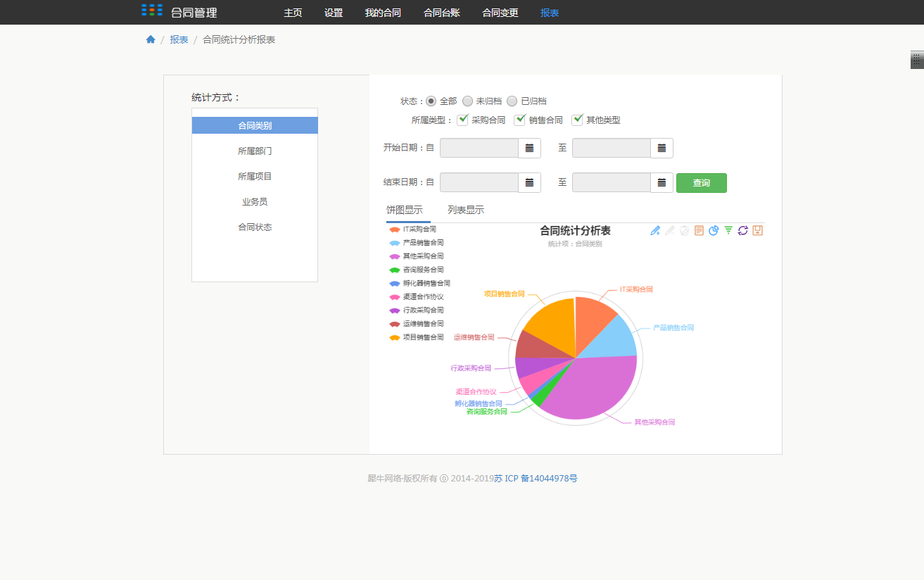Image resolution: width=924 pixels, height=580 pixels.
Task: Click the 报表 breadcrumb link
Action: coord(179,39)
